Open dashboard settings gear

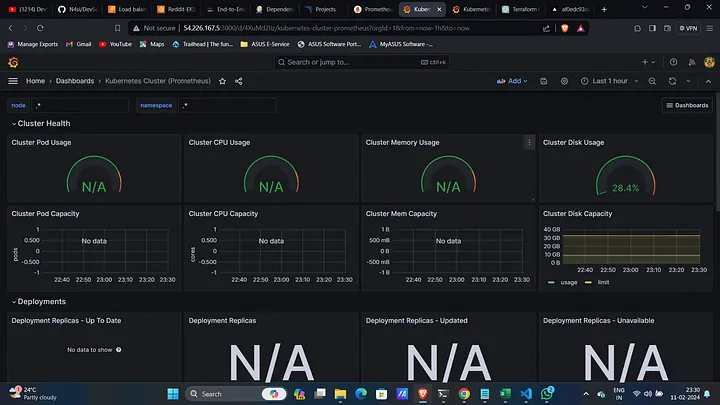pyautogui.click(x=564, y=81)
